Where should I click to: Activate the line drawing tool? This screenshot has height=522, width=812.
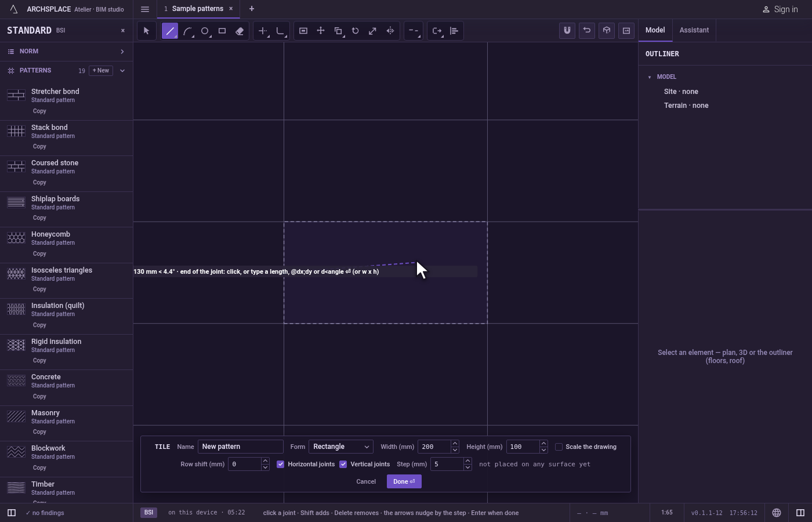pos(170,31)
